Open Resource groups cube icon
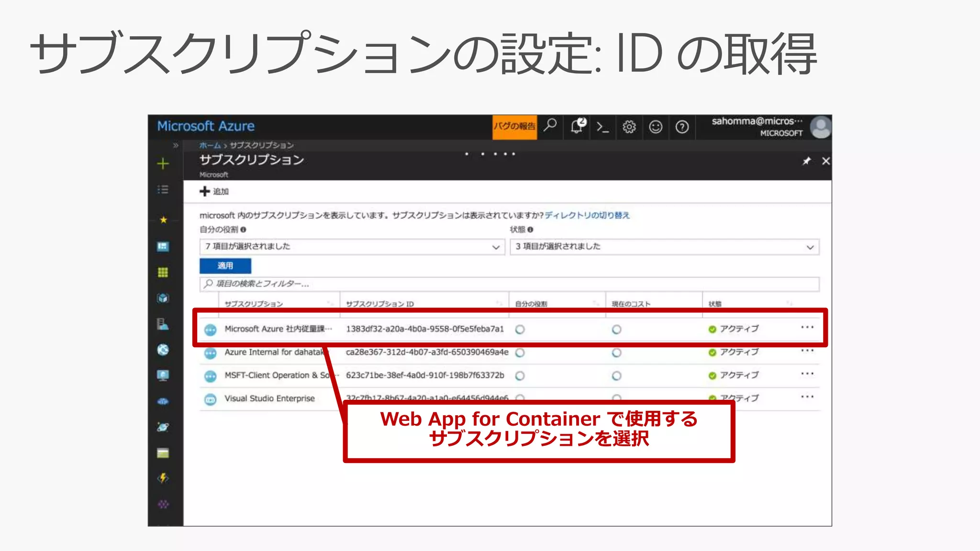 pyautogui.click(x=163, y=298)
